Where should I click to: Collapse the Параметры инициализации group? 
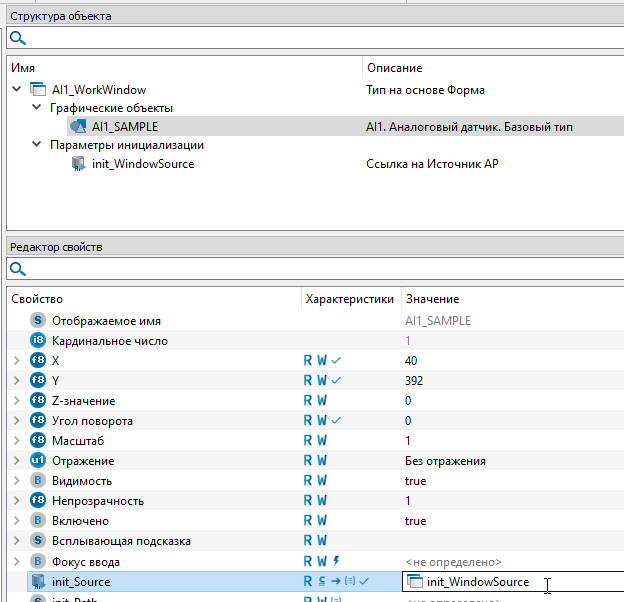pyautogui.click(x=36, y=145)
